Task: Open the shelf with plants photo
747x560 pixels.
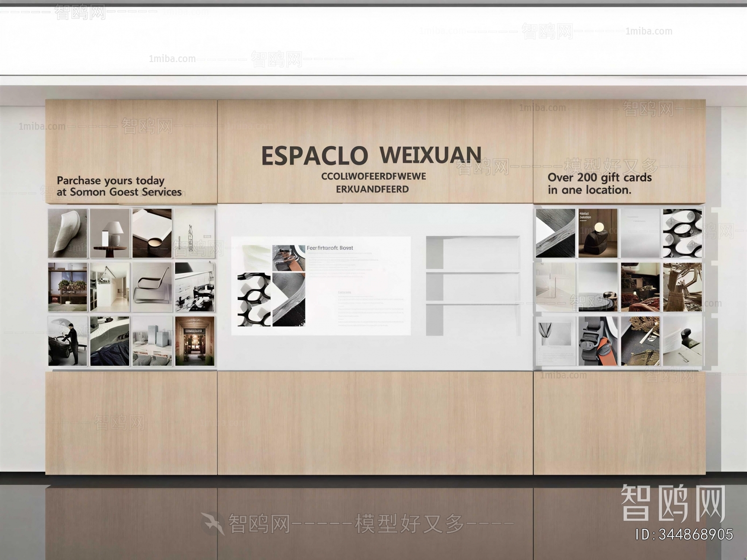Action: click(x=68, y=287)
